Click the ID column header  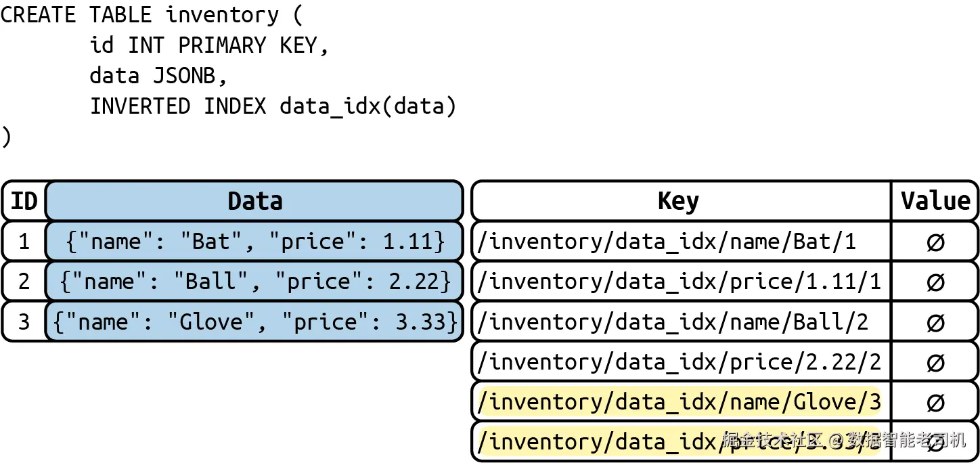point(24,201)
